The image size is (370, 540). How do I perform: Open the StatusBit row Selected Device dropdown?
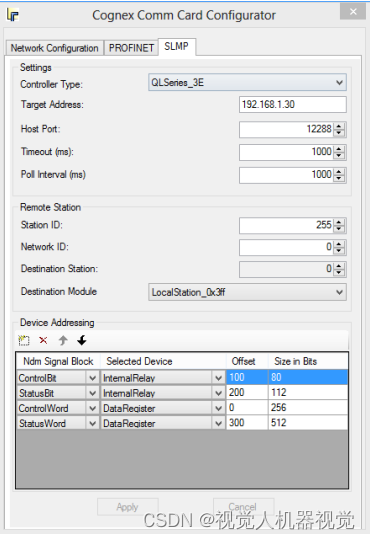[x=218, y=393]
